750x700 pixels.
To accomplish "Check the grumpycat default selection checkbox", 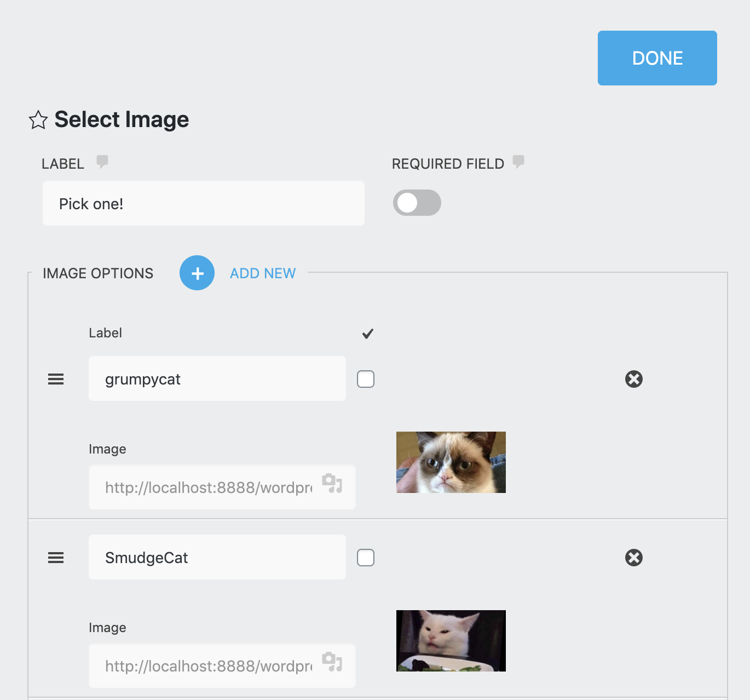I will click(x=366, y=378).
